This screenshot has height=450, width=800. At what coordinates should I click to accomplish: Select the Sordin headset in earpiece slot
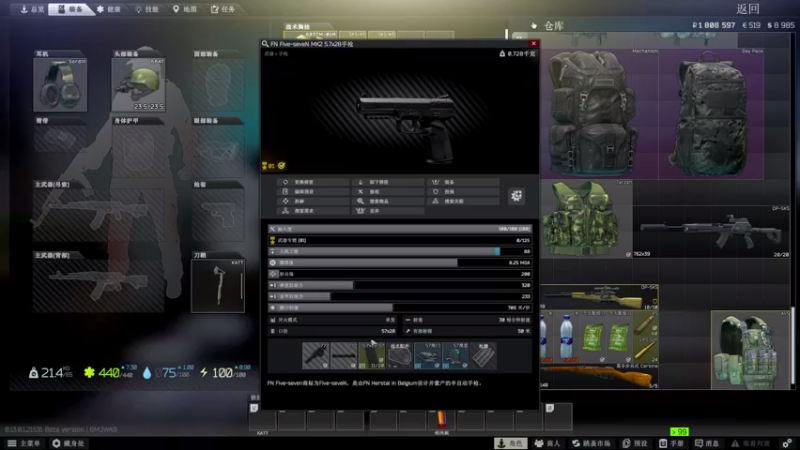pyautogui.click(x=60, y=85)
